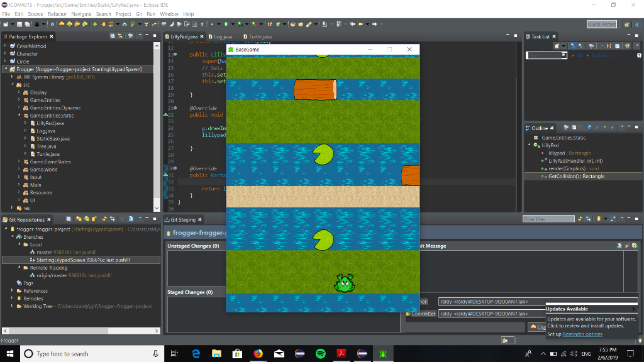Viewport: 644px width, 362px height.
Task: Click the All link in the Task List
Action: pos(579,55)
